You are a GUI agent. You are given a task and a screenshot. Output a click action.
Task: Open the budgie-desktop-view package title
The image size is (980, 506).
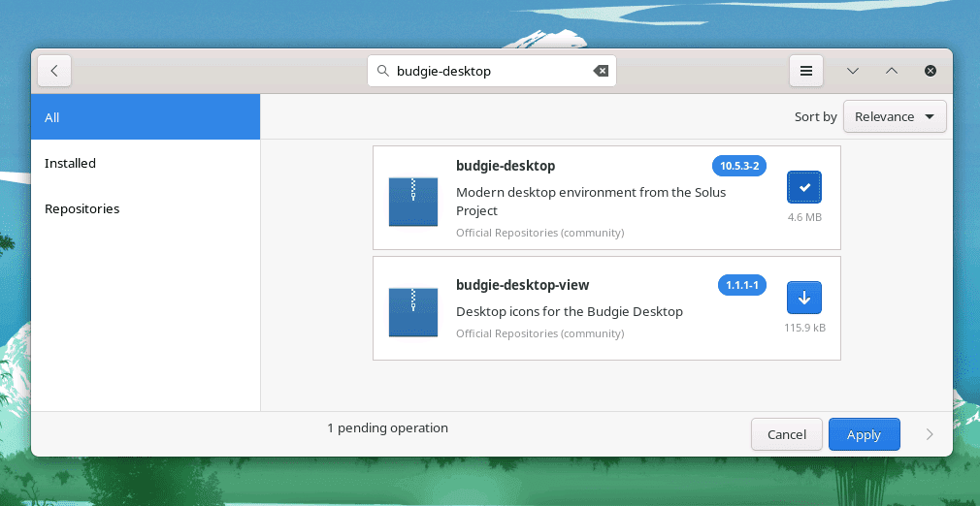click(522, 285)
